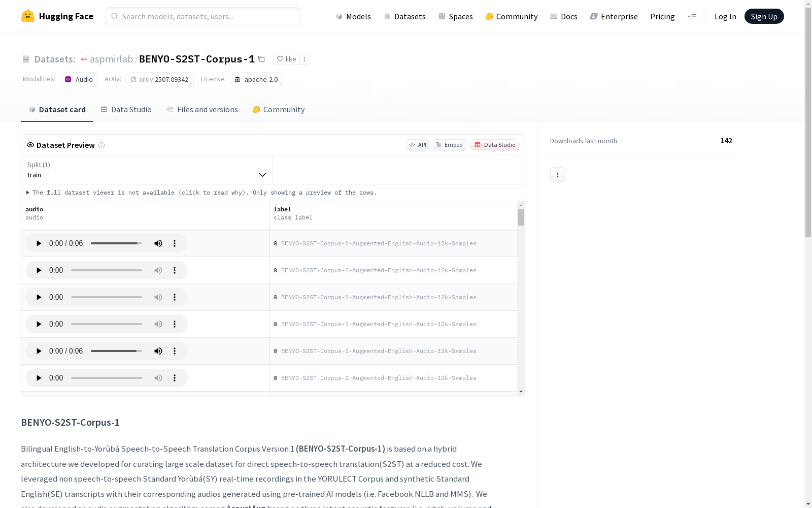812x508 pixels.
Task: Click the Embed button
Action: [x=449, y=145]
